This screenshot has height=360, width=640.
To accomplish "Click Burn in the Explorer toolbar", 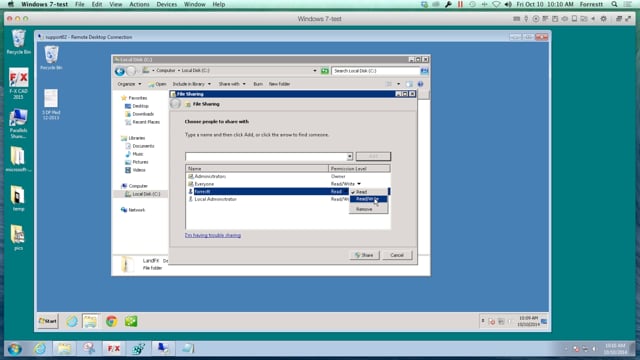I will point(258,84).
